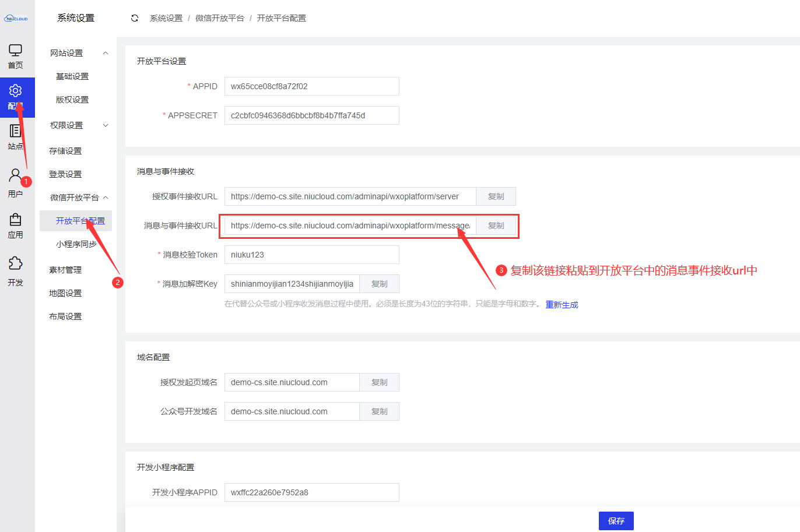Click the refresh icon beside the breadcrumb
Screen dimensions: 800x532
click(x=135, y=18)
